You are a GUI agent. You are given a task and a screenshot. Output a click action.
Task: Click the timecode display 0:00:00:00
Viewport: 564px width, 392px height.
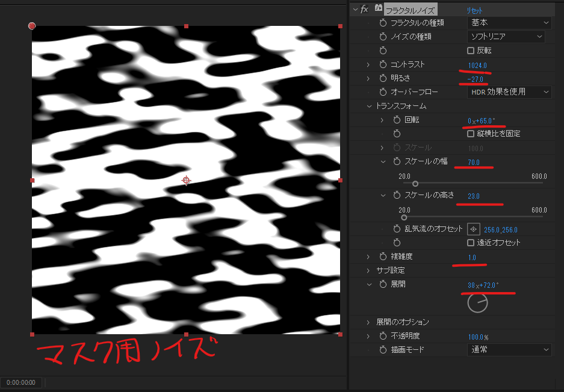pos(21,382)
